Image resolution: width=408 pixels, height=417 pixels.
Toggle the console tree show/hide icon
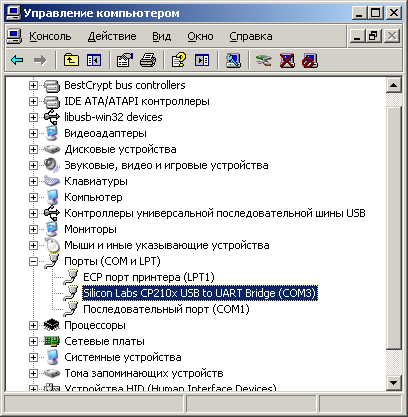coord(94,60)
